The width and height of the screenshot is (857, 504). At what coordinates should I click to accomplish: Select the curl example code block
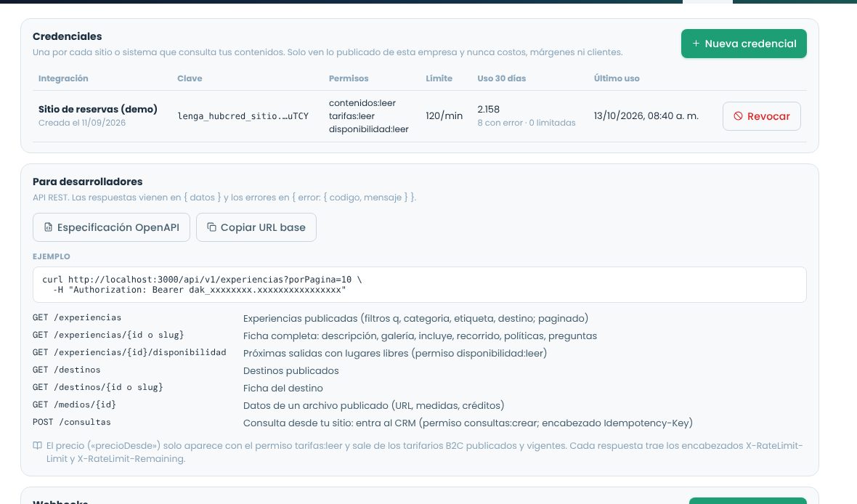click(419, 285)
